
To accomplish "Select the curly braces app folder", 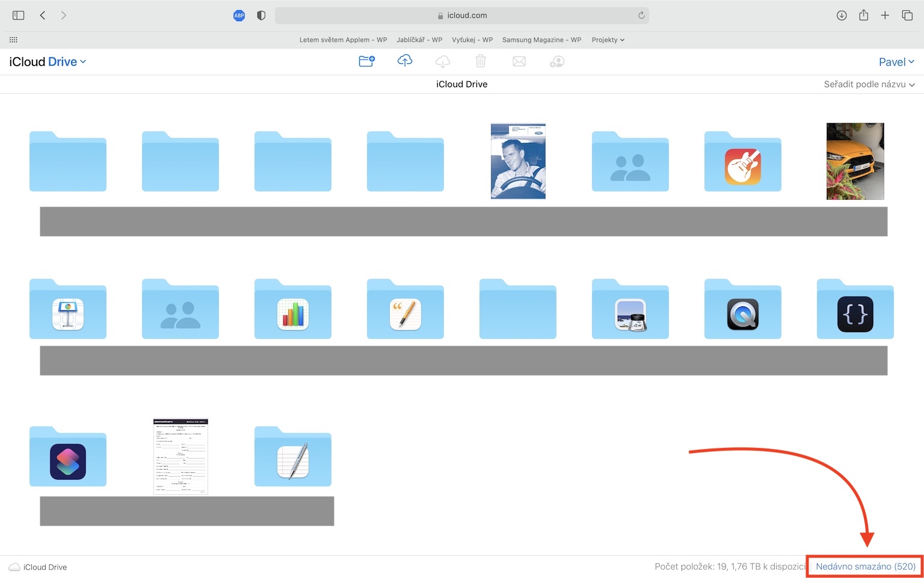I will point(855,309).
